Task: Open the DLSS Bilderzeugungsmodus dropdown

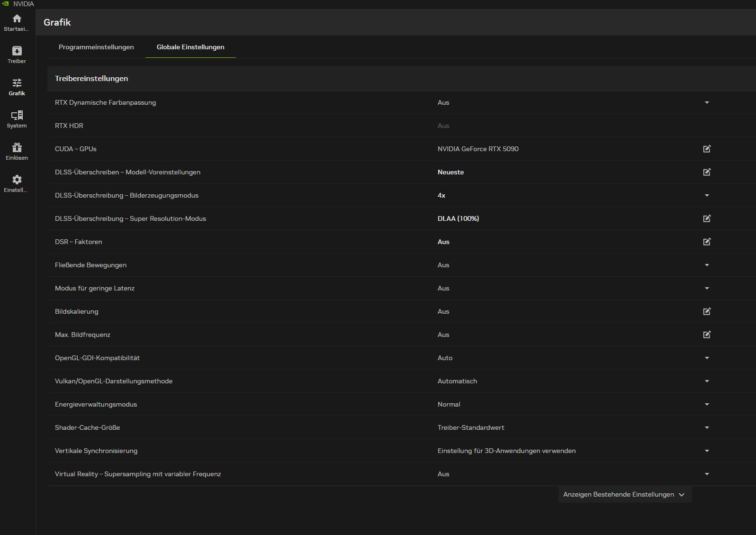Action: pos(707,195)
